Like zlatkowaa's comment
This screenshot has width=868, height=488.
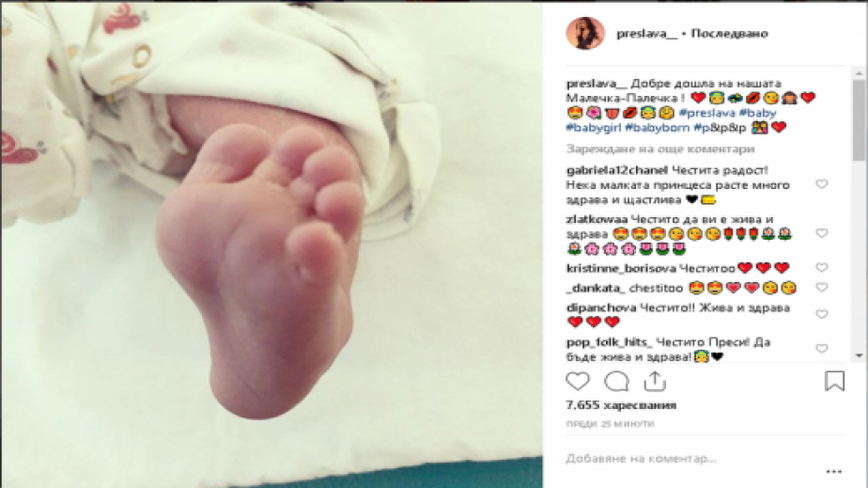point(822,233)
